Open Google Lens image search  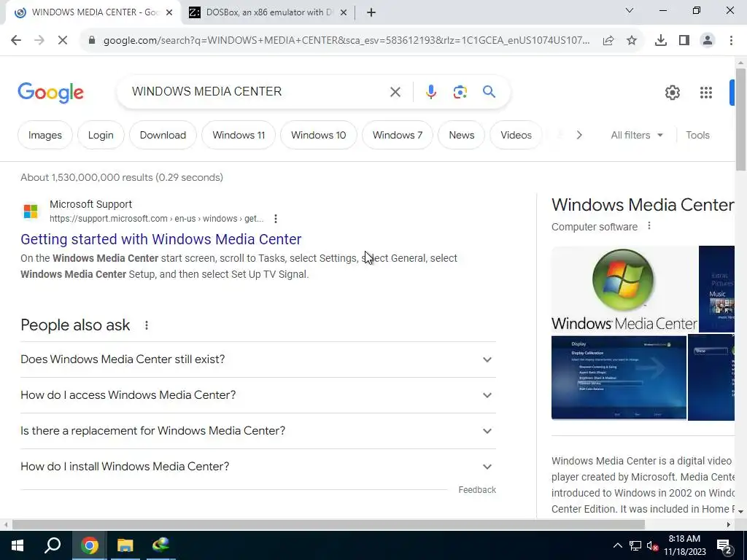click(460, 92)
